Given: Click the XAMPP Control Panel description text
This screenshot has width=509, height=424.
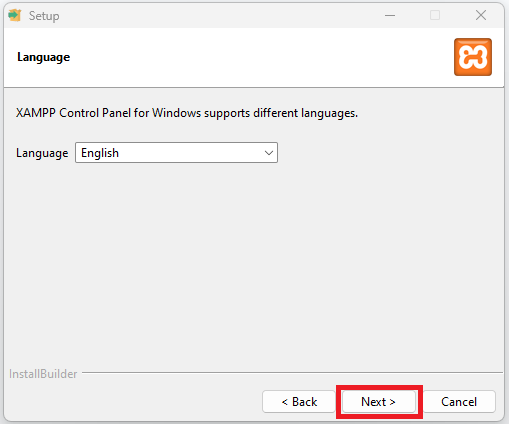Looking at the screenshot, I should tap(187, 113).
